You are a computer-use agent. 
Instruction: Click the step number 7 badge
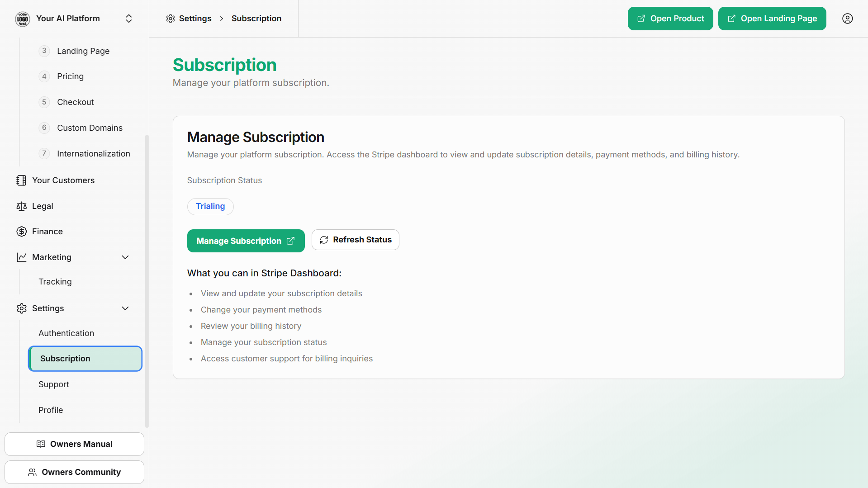tap(44, 153)
